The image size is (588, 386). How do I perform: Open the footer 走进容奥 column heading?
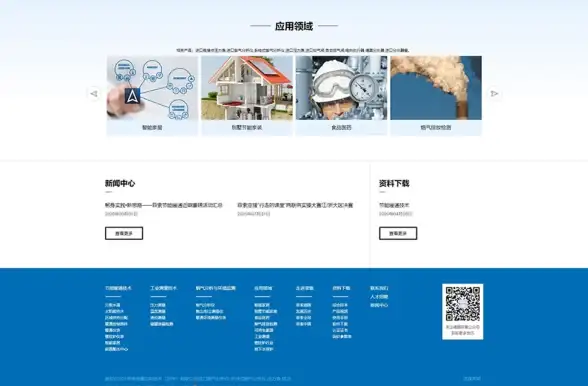pyautogui.click(x=304, y=288)
